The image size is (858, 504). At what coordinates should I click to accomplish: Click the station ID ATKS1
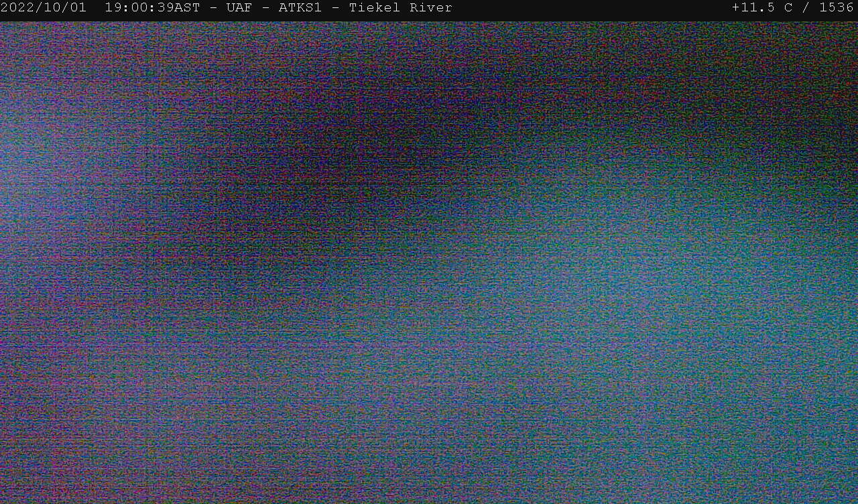click(x=300, y=8)
